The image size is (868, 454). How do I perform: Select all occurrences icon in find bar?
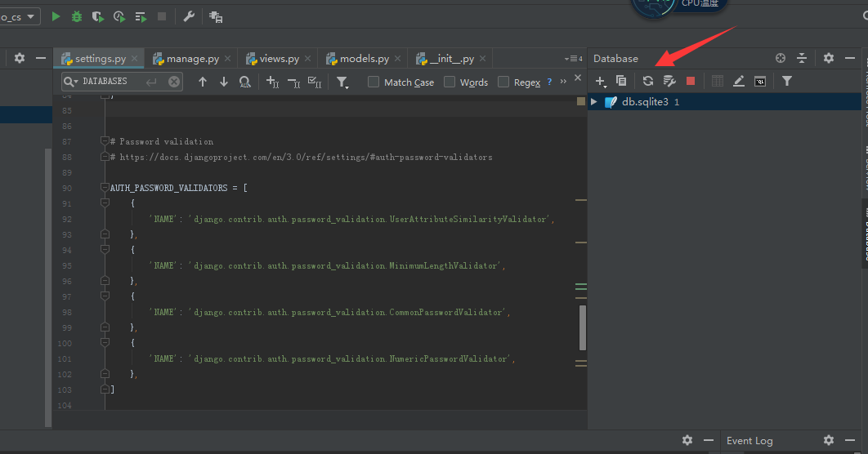coord(315,82)
